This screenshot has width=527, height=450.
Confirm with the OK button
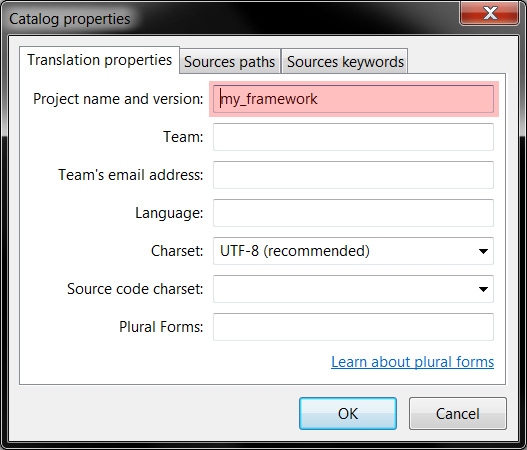[x=348, y=413]
